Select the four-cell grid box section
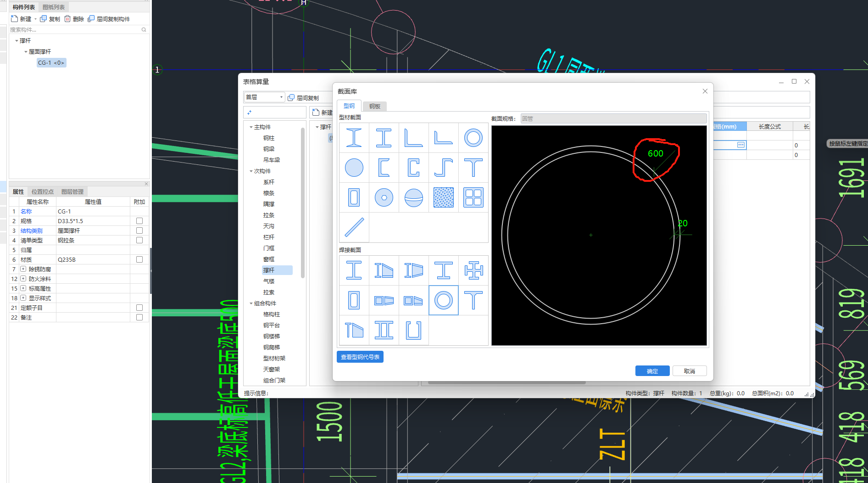Viewport: 868px width, 483px height. pos(473,197)
